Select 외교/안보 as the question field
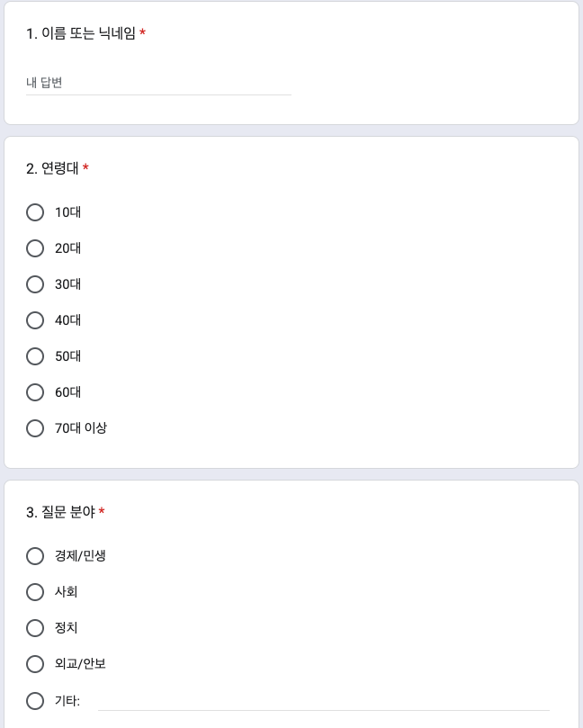583x728 pixels. click(35, 664)
